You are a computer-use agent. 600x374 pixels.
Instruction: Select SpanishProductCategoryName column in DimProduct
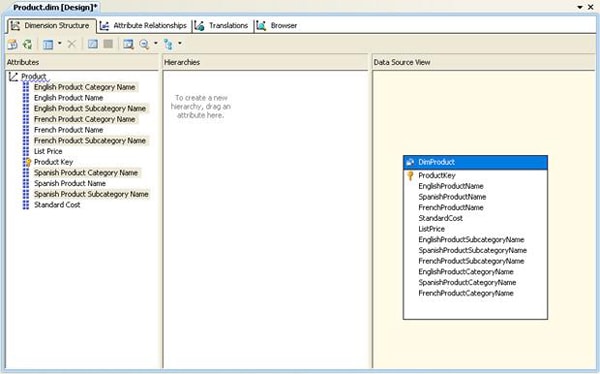[x=467, y=283]
